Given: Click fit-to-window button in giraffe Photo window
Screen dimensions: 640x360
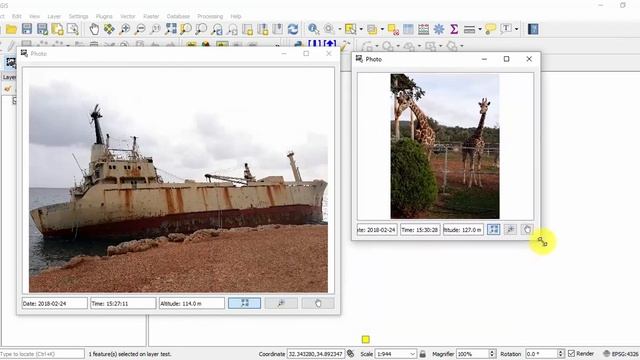Looking at the screenshot, I should [493, 229].
